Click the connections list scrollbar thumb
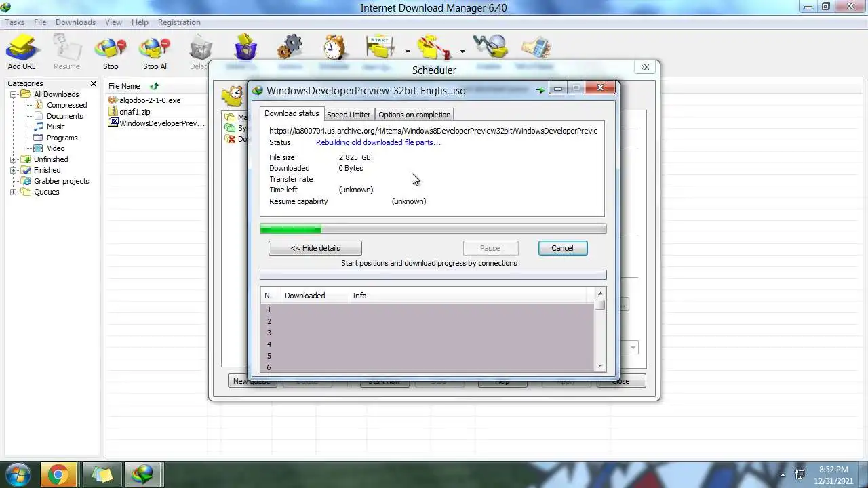This screenshot has width=868, height=488. tap(599, 305)
